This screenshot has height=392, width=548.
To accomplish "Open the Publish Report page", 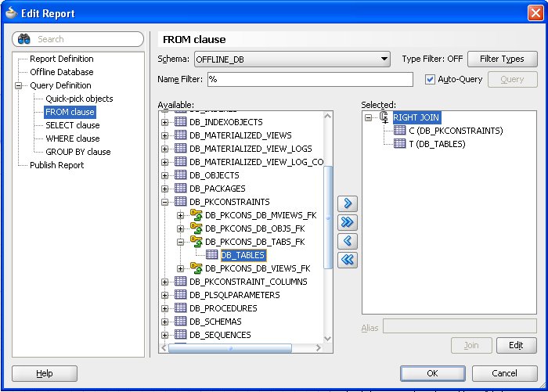I will pos(57,165).
